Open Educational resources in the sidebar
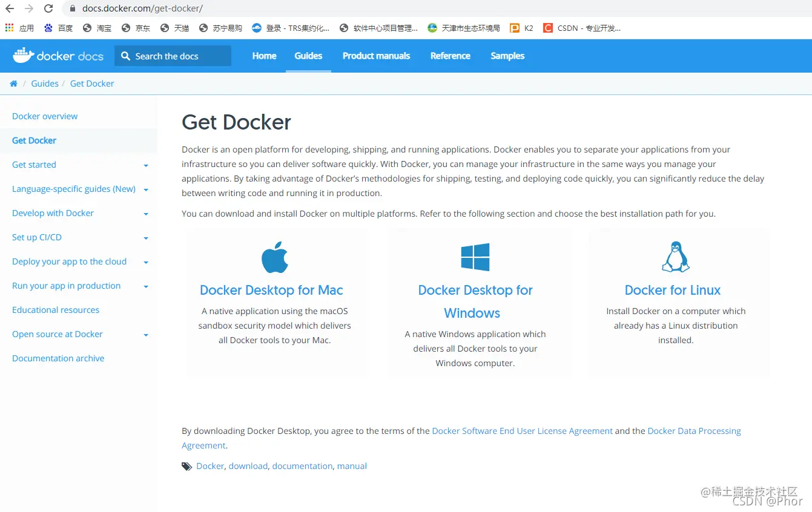The height and width of the screenshot is (512, 812). 56,310
